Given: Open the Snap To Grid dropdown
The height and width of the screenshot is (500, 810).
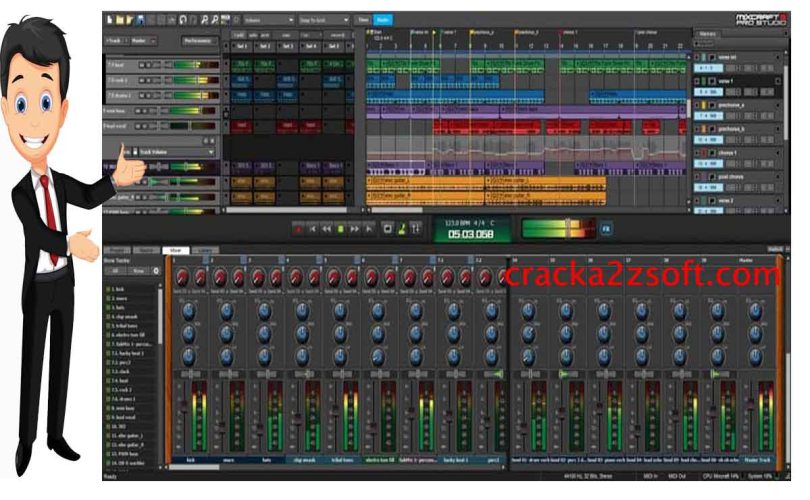Looking at the screenshot, I should point(324,20).
